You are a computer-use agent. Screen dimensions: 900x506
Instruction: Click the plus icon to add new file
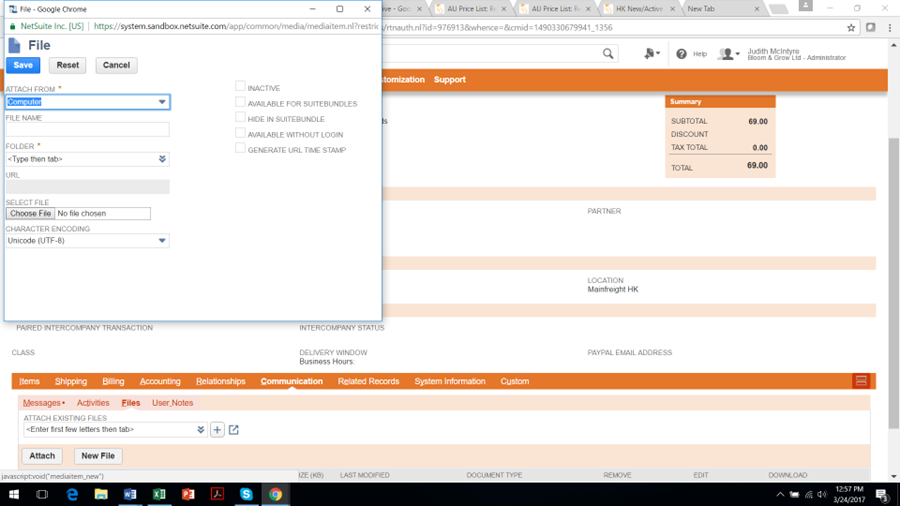point(217,430)
